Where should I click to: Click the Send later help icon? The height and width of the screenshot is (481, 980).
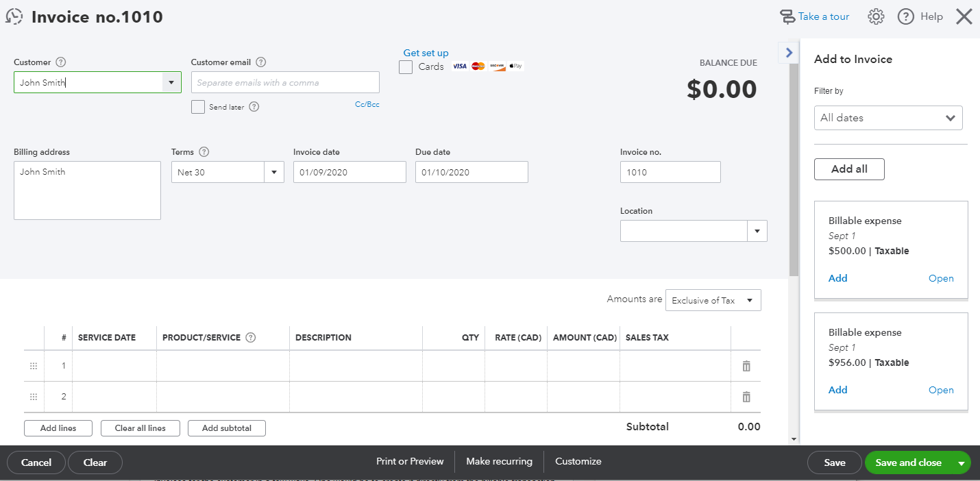click(254, 107)
